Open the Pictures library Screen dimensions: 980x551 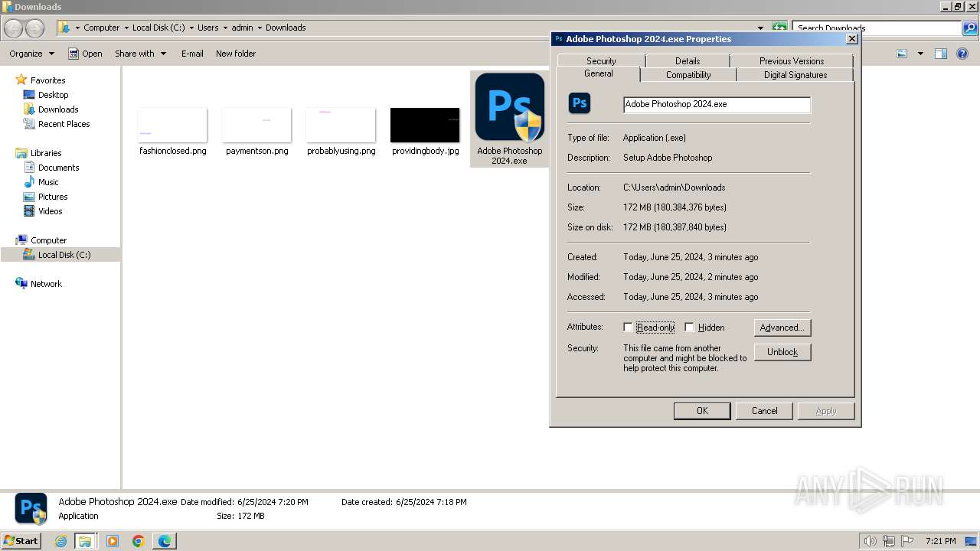tap(53, 197)
